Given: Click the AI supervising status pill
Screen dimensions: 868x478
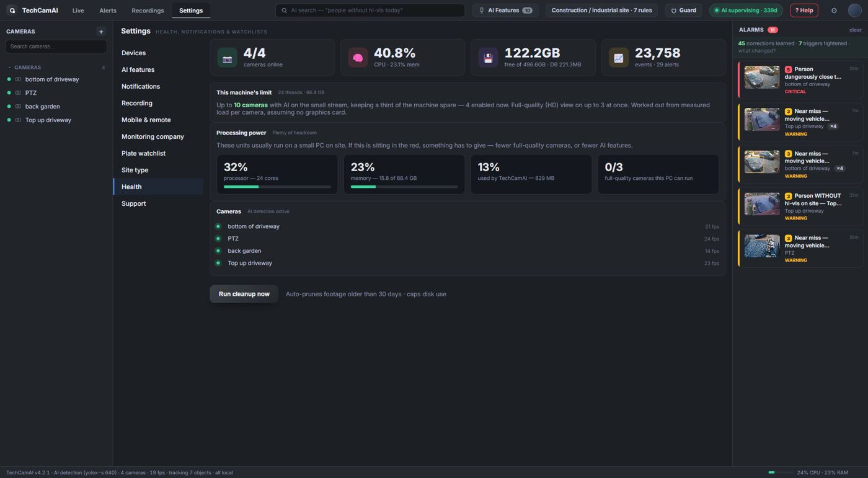Looking at the screenshot, I should 746,11.
